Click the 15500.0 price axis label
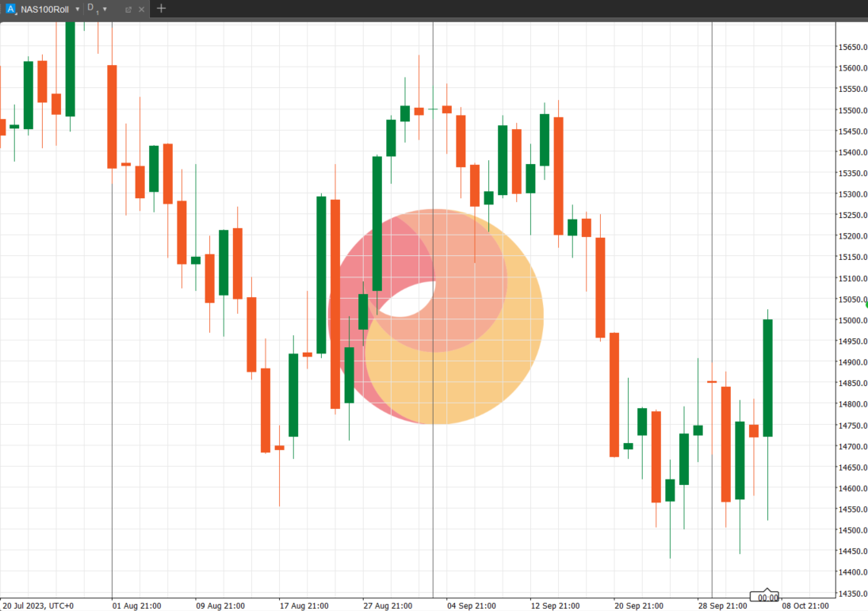Image resolution: width=868 pixels, height=611 pixels. pyautogui.click(x=853, y=110)
